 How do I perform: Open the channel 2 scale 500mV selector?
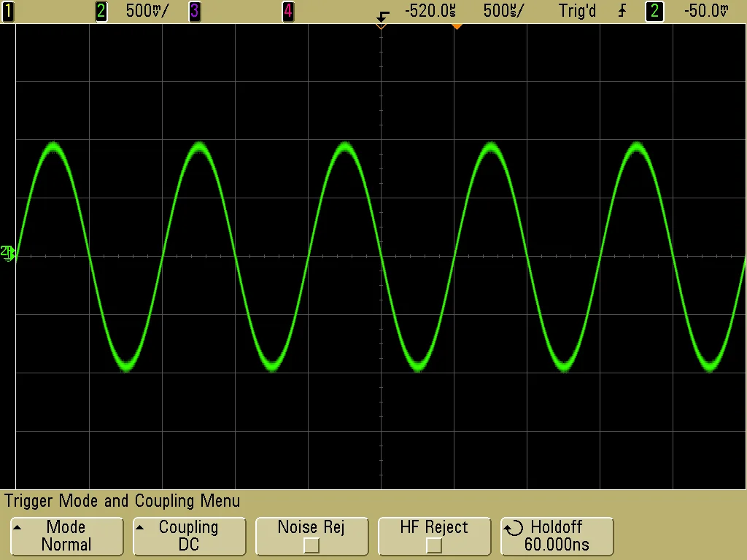pyautogui.click(x=146, y=11)
